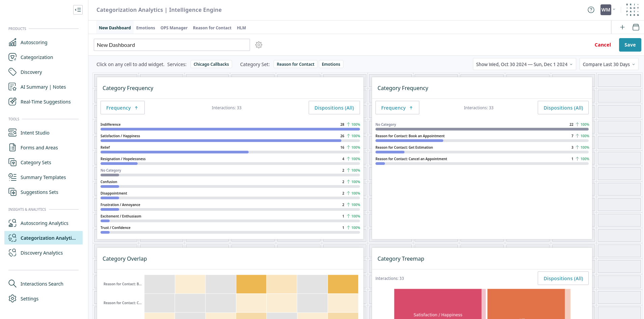This screenshot has width=644, height=319.
Task: Toggle the Reason for Contact category set chip
Action: (295, 64)
